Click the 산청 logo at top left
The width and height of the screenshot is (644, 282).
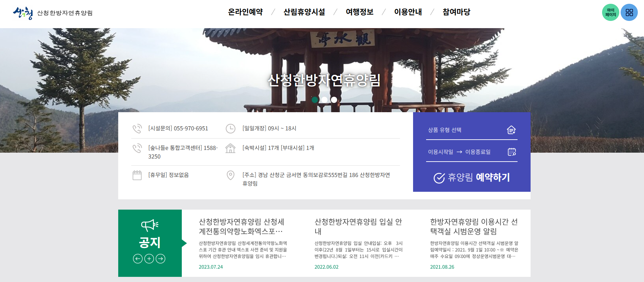pos(23,13)
